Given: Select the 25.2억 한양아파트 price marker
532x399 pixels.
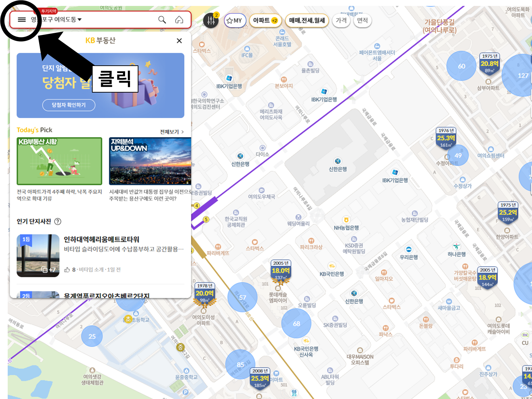Looking at the screenshot, I should (x=508, y=212).
